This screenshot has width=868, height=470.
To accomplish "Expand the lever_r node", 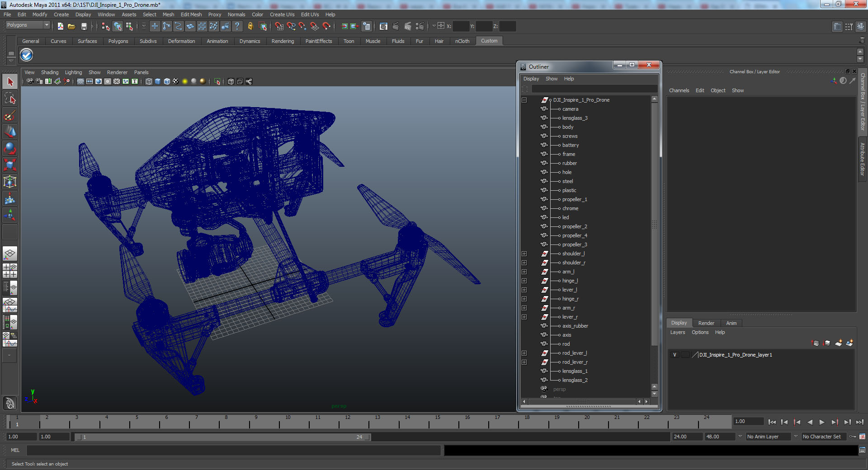I will [x=524, y=317].
